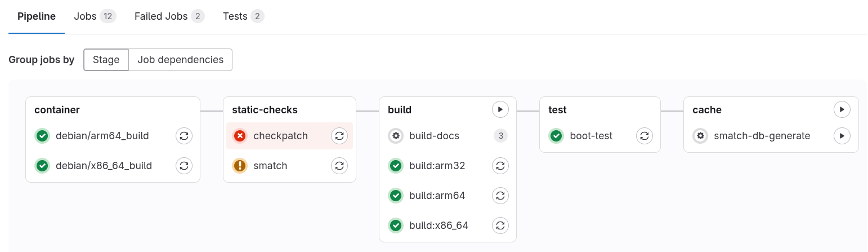The image size is (868, 252).
Task: Retry the build:arm32 job
Action: tap(500, 166)
